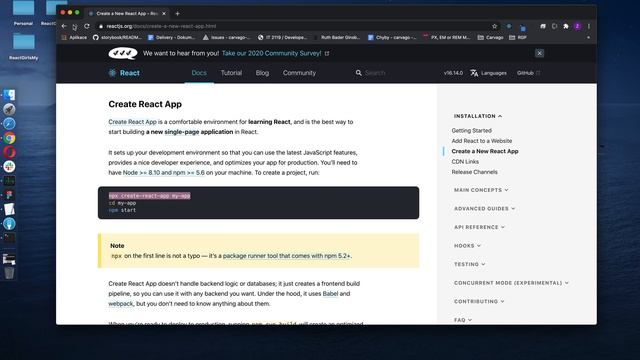Follow the webpack link
Screen dimensions: 640x360
coord(121,304)
